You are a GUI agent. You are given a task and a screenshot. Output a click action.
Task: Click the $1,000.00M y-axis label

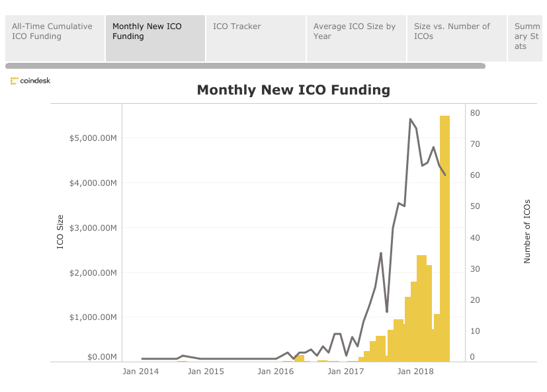click(93, 317)
